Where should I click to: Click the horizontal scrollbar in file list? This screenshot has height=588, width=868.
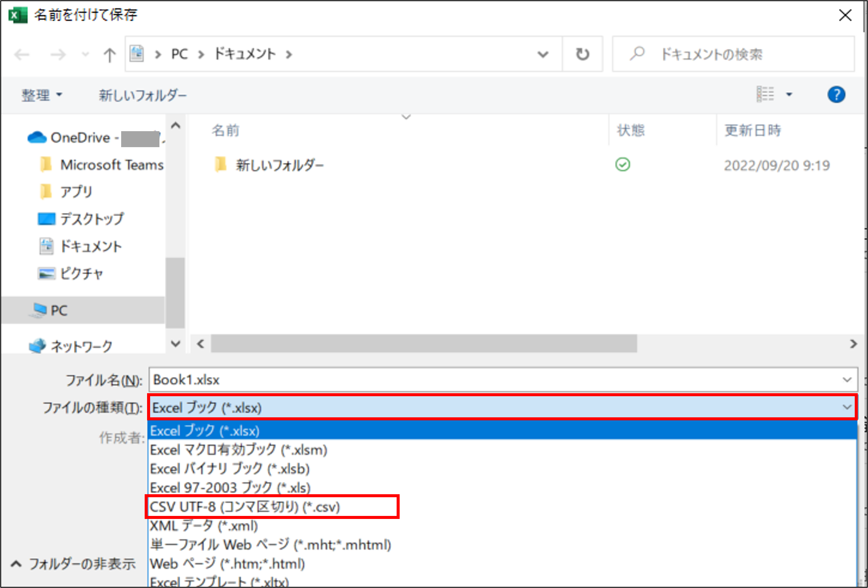(423, 344)
